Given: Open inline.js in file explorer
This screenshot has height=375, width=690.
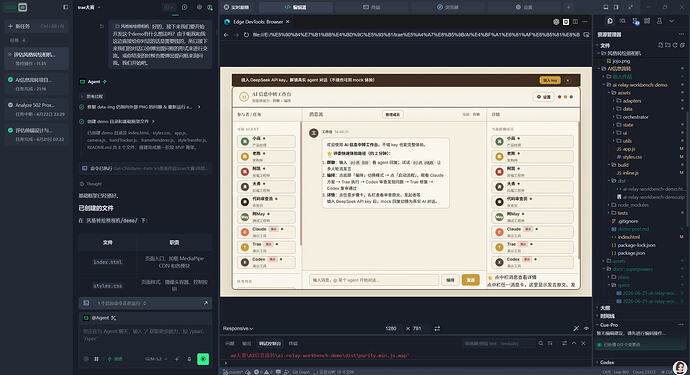Looking at the screenshot, I should (631, 173).
